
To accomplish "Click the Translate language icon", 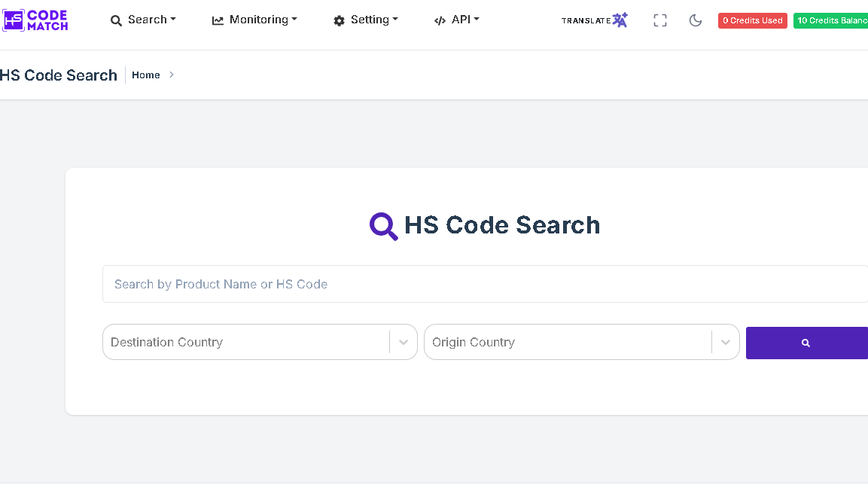I will coord(620,20).
